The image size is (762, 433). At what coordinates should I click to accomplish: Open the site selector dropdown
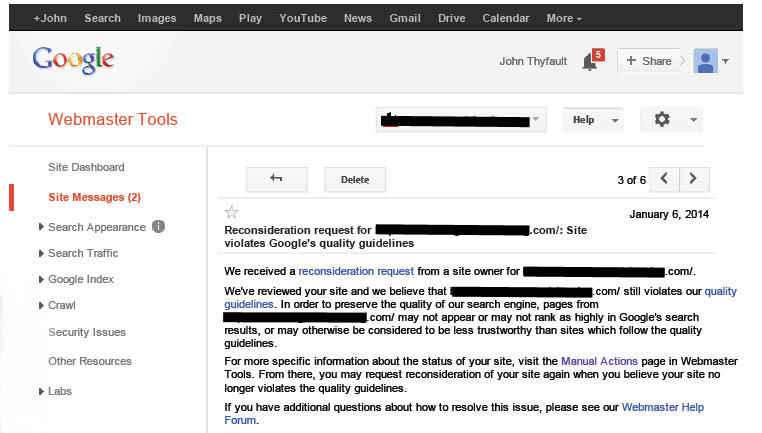(461, 120)
